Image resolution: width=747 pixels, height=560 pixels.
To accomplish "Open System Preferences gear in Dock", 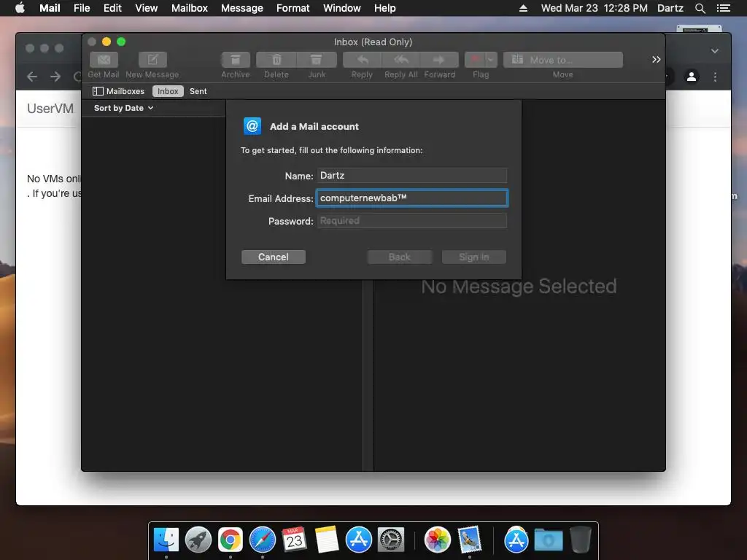I will click(391, 540).
